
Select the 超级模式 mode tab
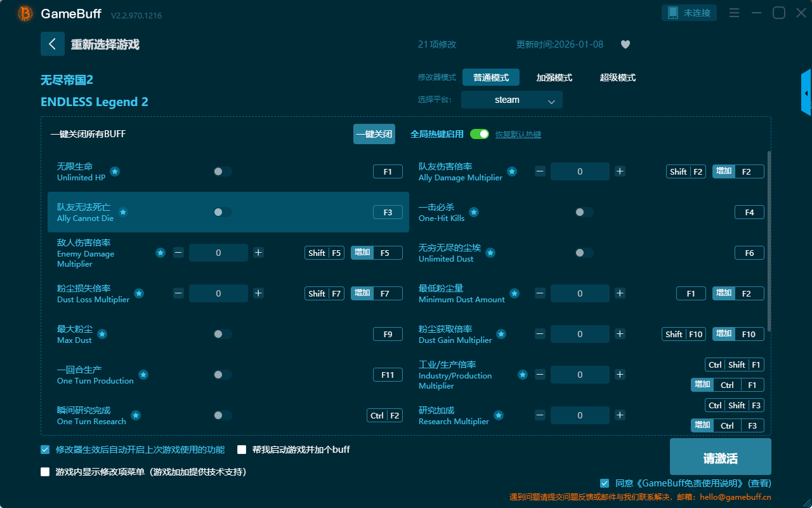[x=617, y=77]
